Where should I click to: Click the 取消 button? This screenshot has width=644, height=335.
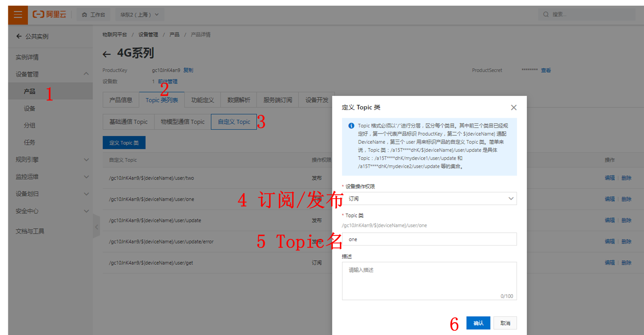pyautogui.click(x=505, y=323)
